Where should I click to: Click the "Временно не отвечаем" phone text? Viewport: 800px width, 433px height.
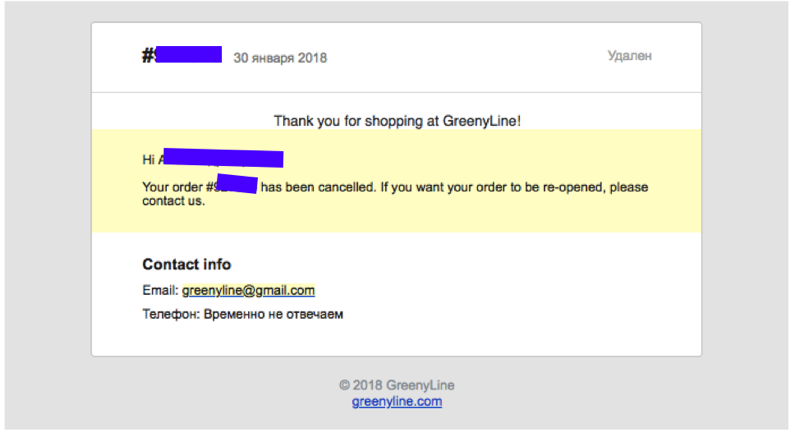[x=273, y=314]
